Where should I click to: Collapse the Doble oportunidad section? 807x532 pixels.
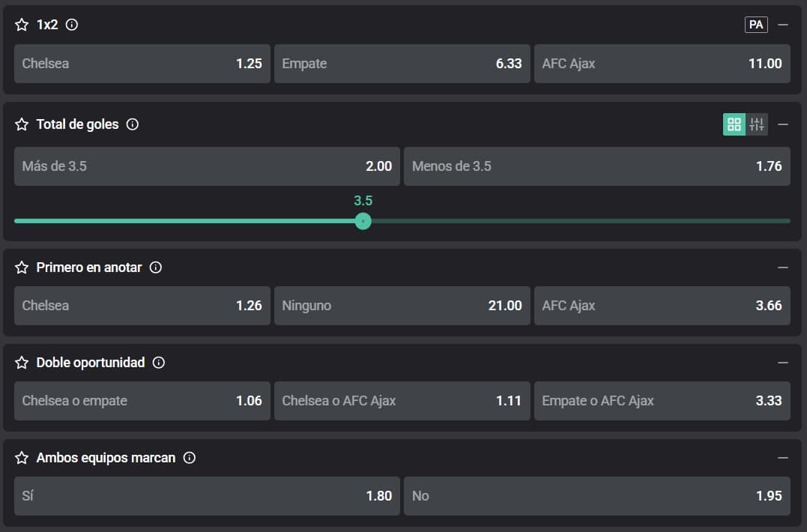tap(783, 363)
